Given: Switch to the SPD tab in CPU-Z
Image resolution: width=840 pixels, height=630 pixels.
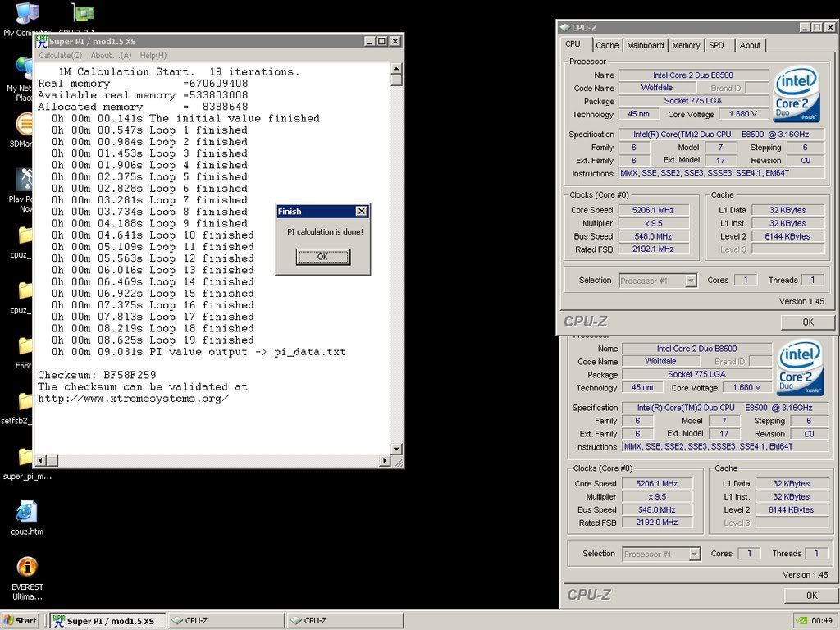Looking at the screenshot, I should (716, 46).
